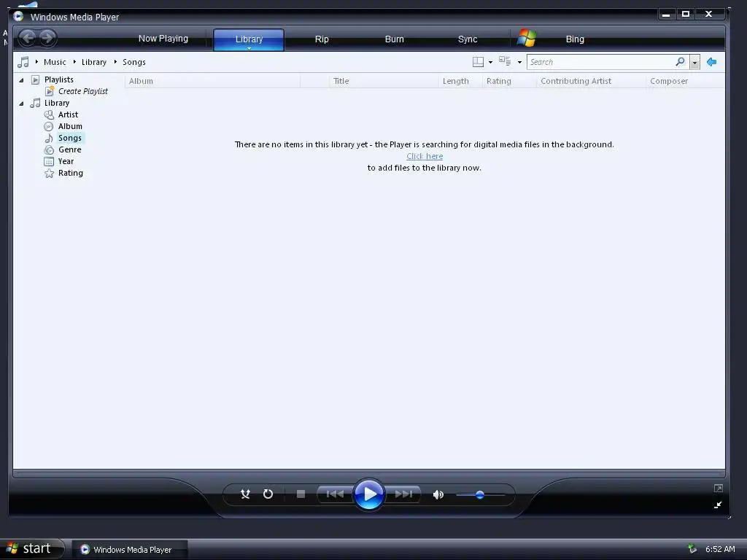Open the search options dropdown

pos(694,63)
